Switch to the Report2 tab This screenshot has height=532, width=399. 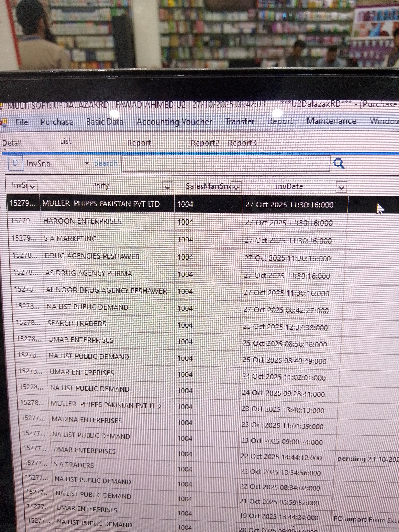tap(205, 143)
